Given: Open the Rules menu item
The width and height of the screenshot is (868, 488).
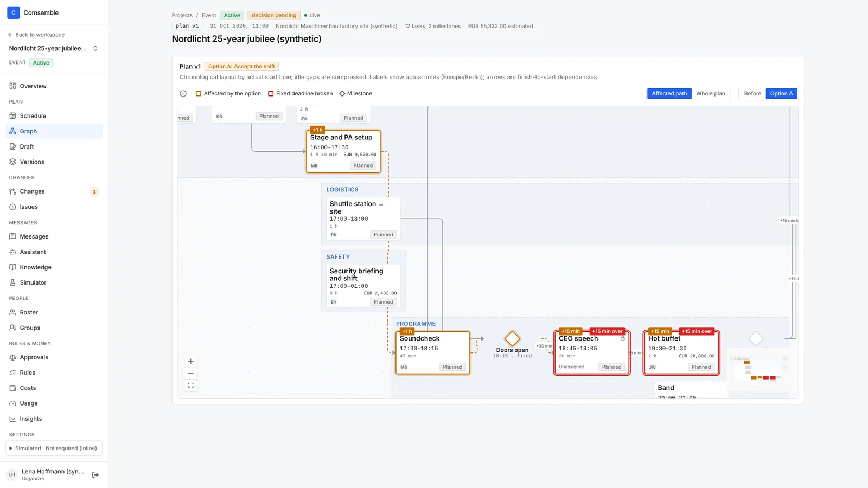Looking at the screenshot, I should coord(54,373).
